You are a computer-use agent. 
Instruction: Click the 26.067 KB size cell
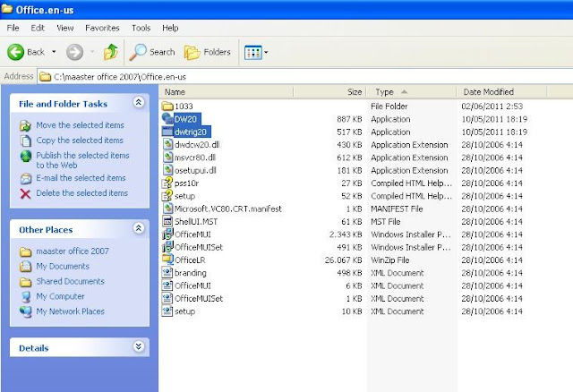click(343, 260)
